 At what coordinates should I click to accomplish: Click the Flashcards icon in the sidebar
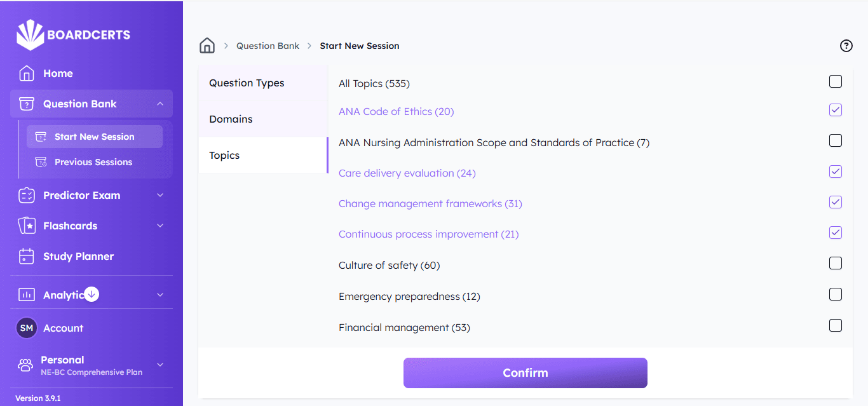(x=27, y=226)
